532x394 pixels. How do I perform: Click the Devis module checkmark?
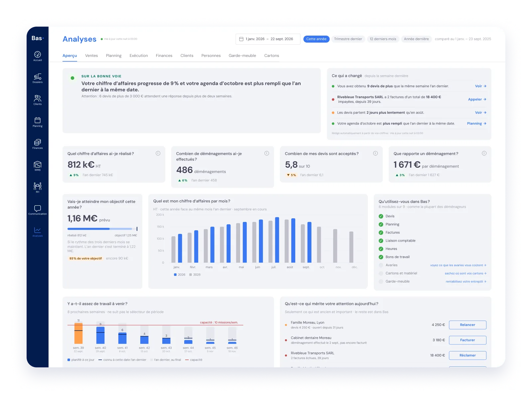381,216
